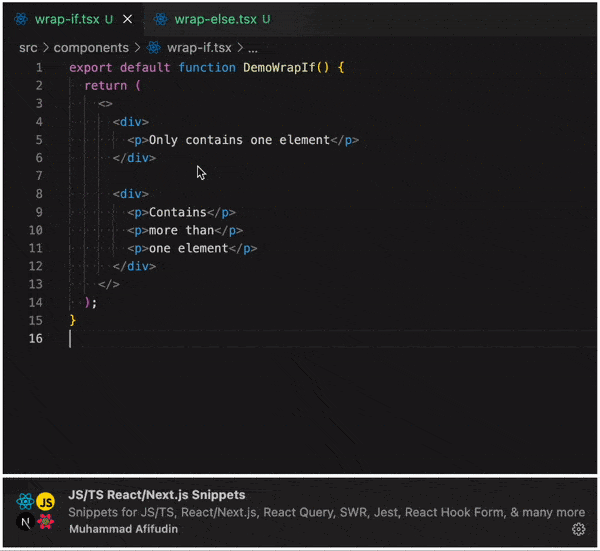Screen dimensions: 600x551
Task: Click React file icon on wrap-if.tsx tab
Action: tap(21, 19)
